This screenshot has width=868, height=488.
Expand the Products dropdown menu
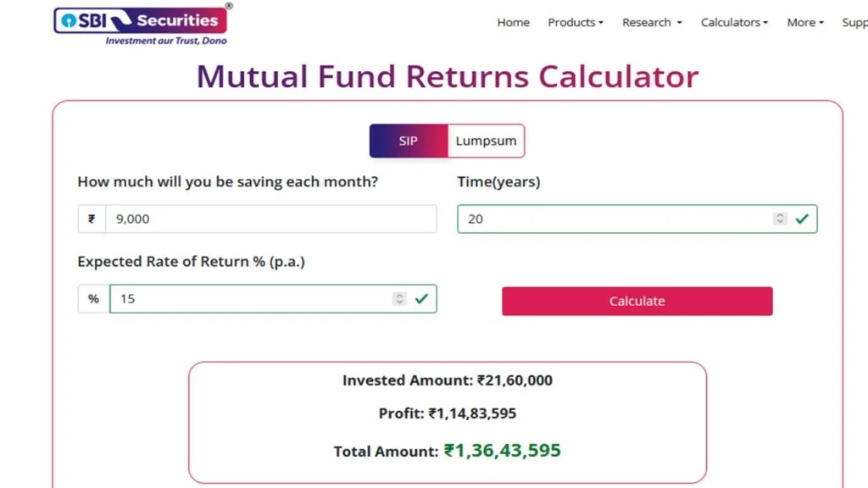[x=576, y=23]
